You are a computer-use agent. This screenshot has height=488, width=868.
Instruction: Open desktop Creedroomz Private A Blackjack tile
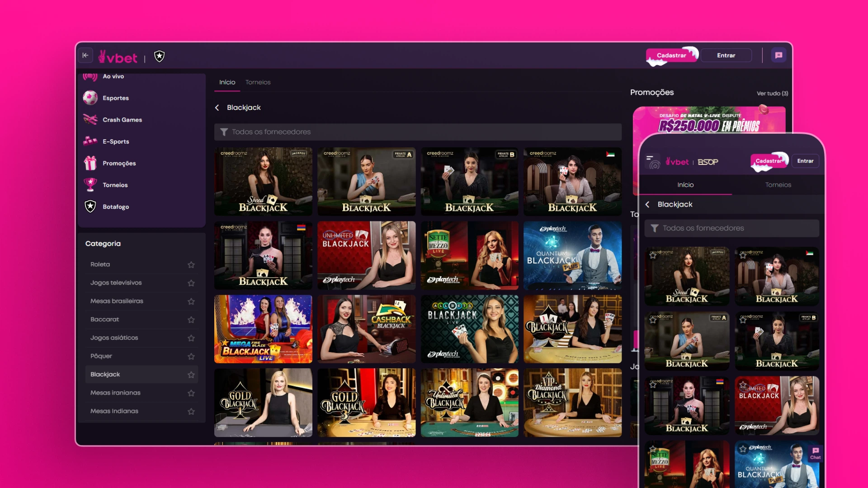click(366, 181)
